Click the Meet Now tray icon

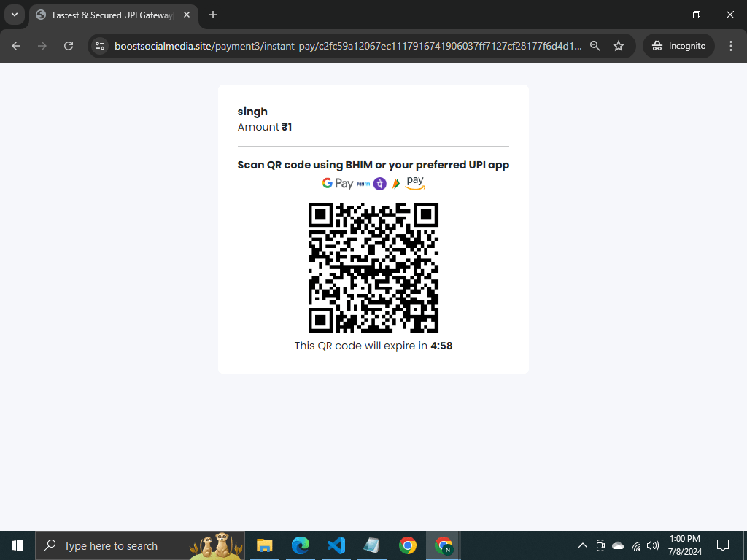coord(600,545)
